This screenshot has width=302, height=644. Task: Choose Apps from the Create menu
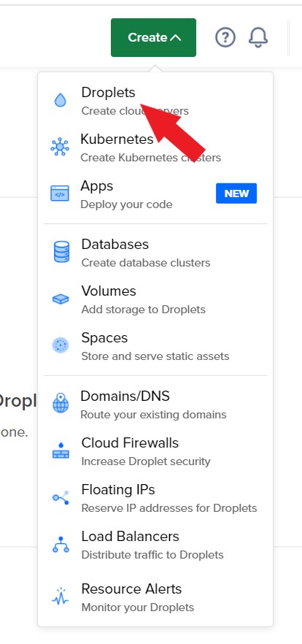pyautogui.click(x=155, y=194)
